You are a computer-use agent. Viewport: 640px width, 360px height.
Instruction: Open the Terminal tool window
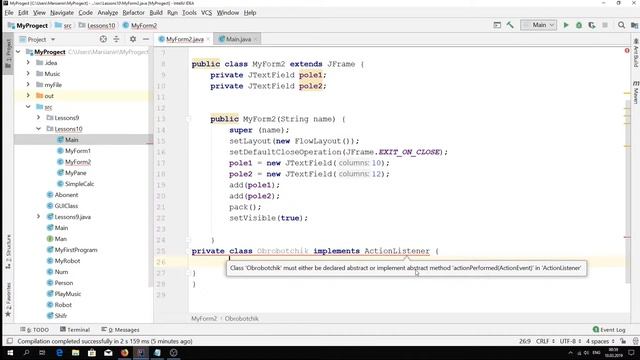[x=75, y=329]
